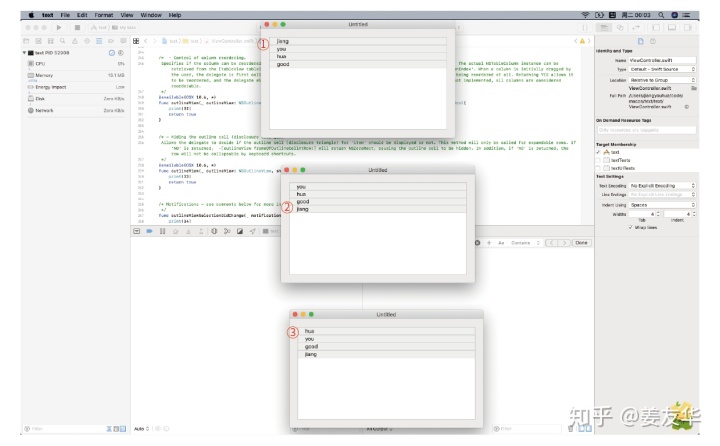Image resolution: width=720 pixels, height=446 pixels.
Task: Open the File menu
Action: [65, 15]
